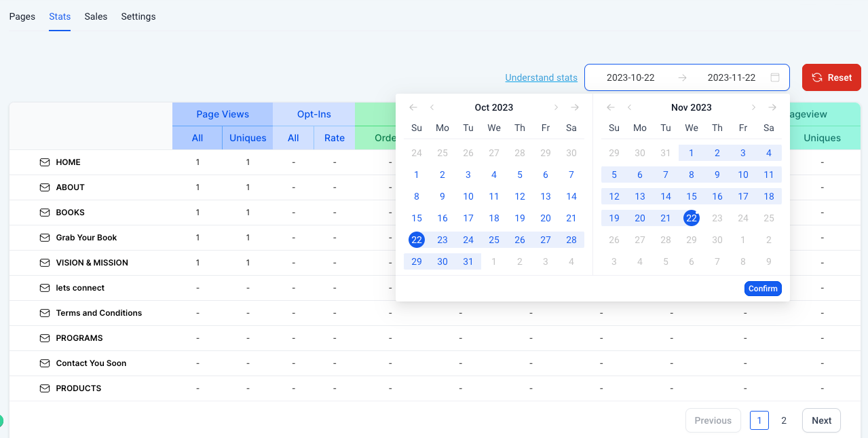
Task: Click the envelope icon next to Terms and Conditions
Action: click(x=44, y=312)
